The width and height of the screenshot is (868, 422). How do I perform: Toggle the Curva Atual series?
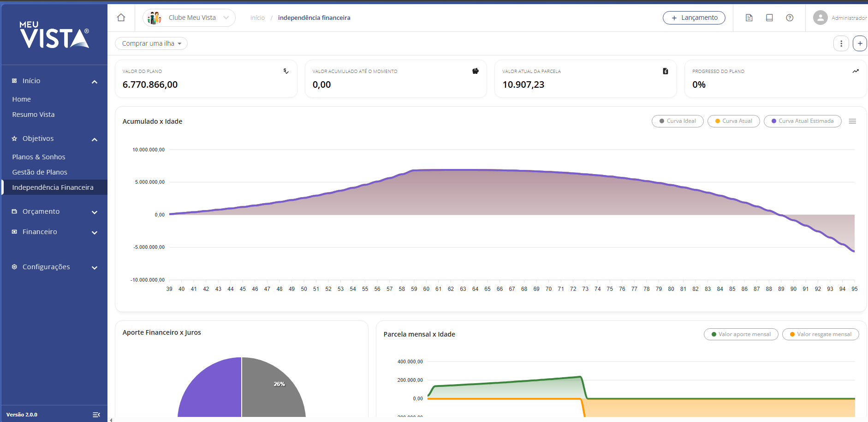[733, 121]
